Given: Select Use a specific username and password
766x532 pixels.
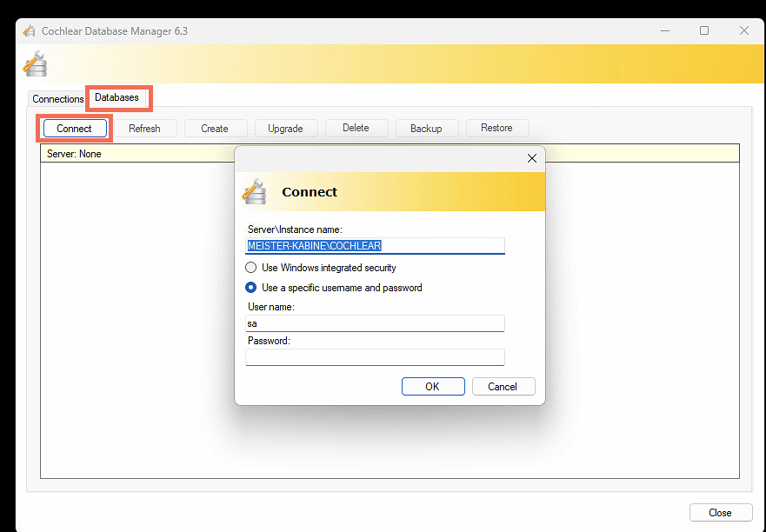Looking at the screenshot, I should pos(251,288).
